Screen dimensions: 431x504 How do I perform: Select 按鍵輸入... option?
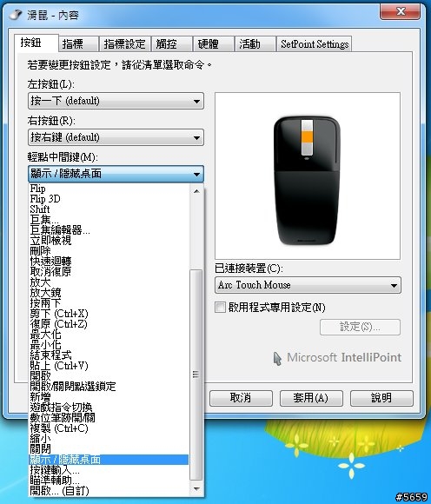point(109,470)
